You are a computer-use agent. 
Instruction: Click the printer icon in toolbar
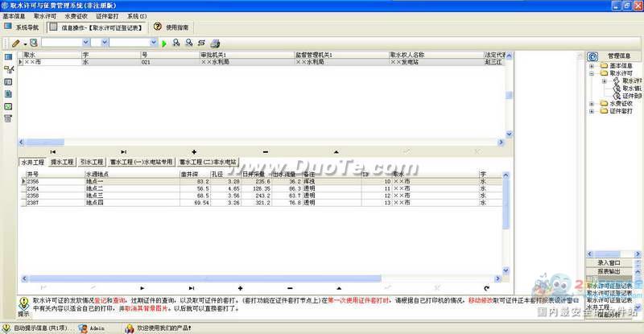pos(215,43)
